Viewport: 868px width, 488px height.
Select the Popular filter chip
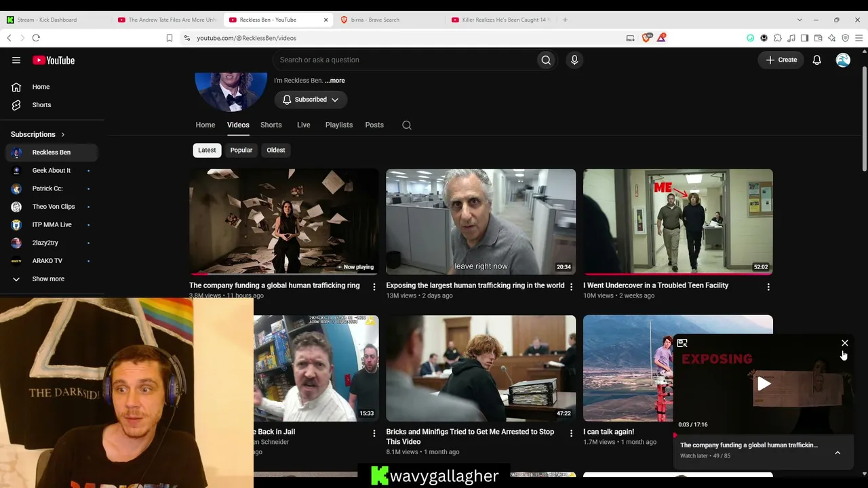(241, 150)
